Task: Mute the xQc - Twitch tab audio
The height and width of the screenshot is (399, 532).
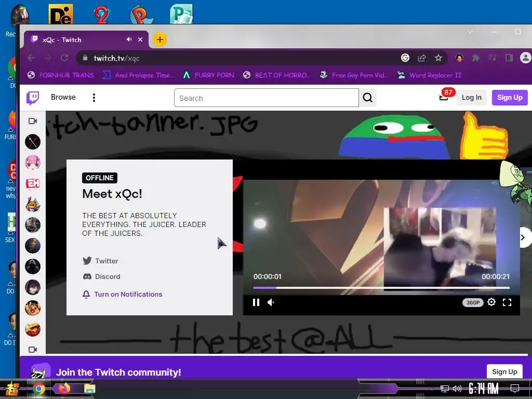Action: coord(129,39)
